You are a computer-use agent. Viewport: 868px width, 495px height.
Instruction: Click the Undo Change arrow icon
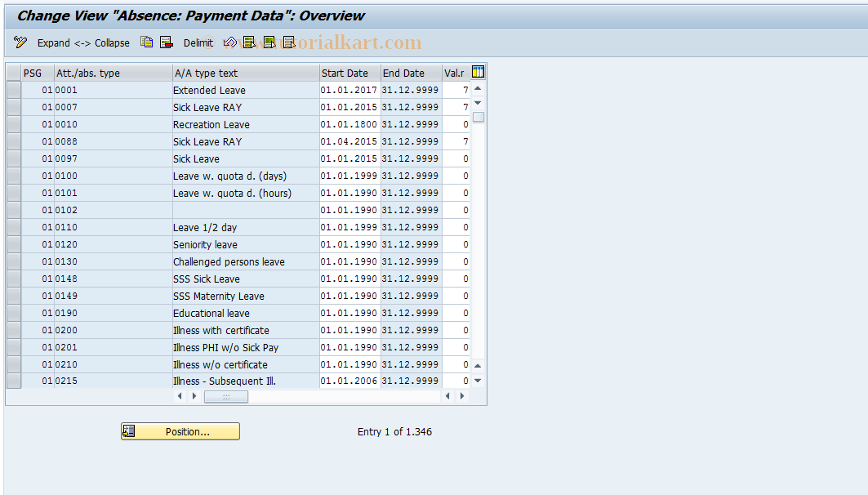[229, 42]
